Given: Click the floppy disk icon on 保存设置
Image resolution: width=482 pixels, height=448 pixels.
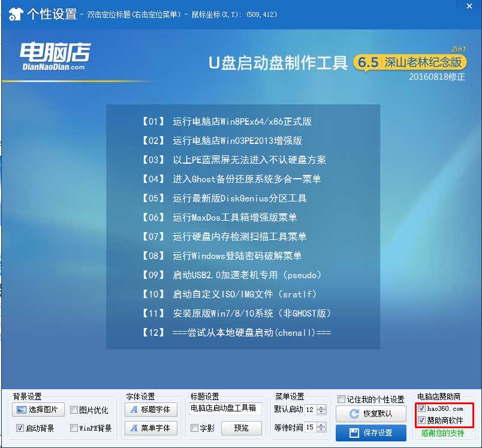Looking at the screenshot, I should pyautogui.click(x=354, y=432).
